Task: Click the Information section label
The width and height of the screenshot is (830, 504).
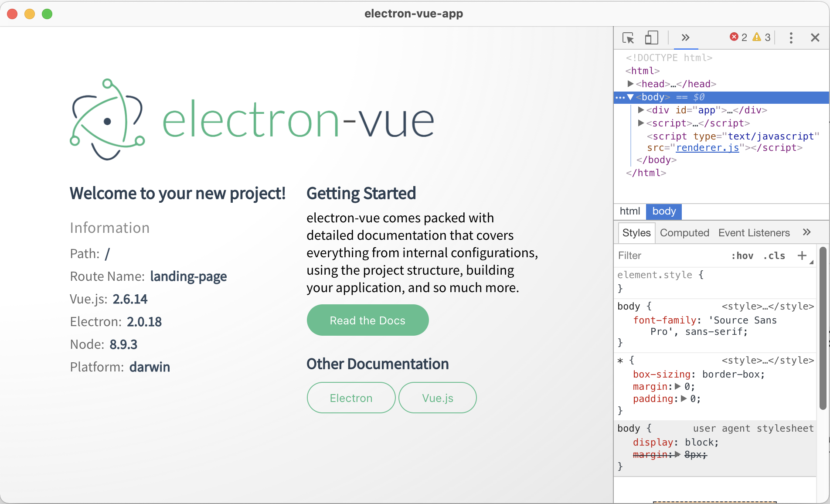Action: click(110, 228)
